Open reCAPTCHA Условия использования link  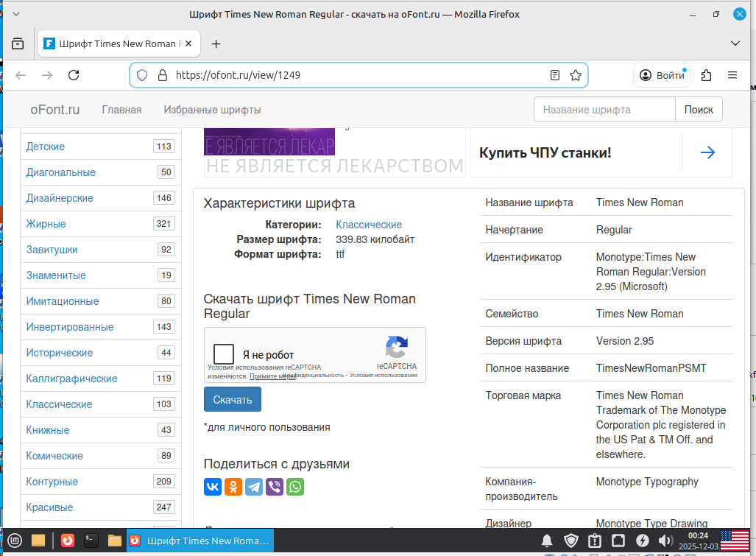tap(384, 375)
